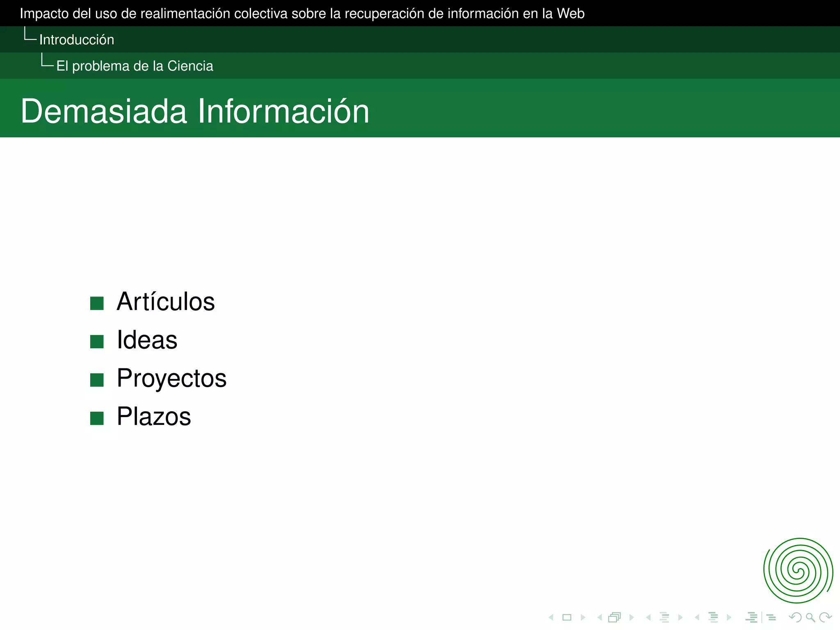The width and height of the screenshot is (840, 630).
Task: Jump to El problema de la Ciencia subsection
Action: pos(135,66)
